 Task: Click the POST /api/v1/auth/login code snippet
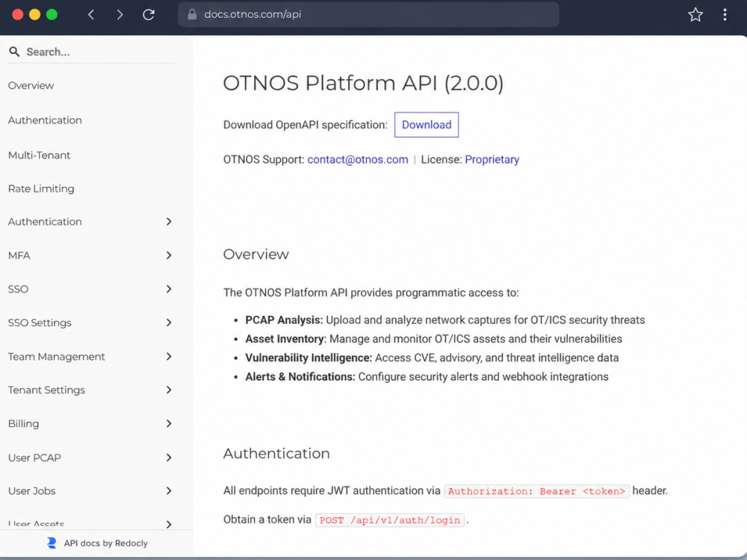point(390,520)
